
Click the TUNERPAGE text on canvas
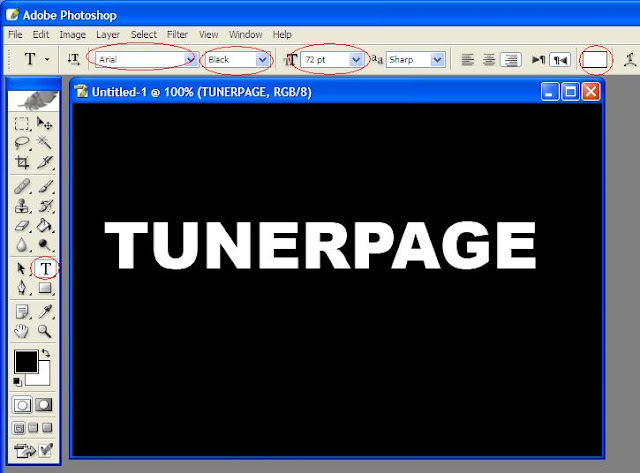(320, 245)
